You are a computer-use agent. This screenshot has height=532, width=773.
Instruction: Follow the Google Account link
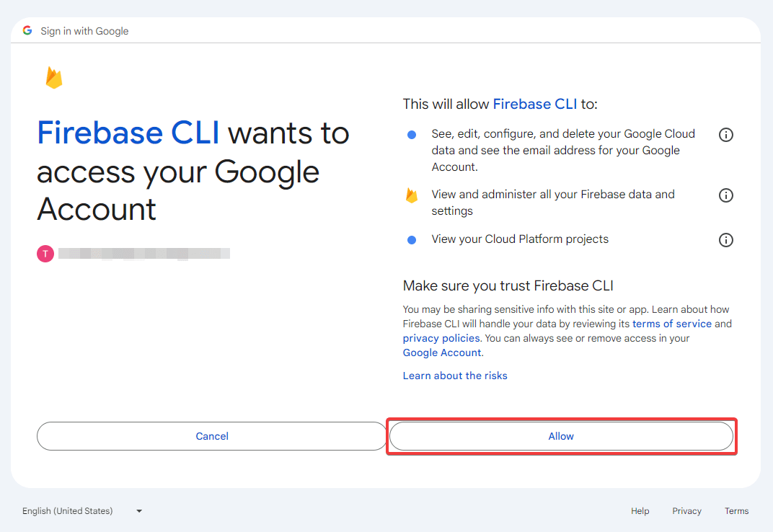pyautogui.click(x=442, y=353)
